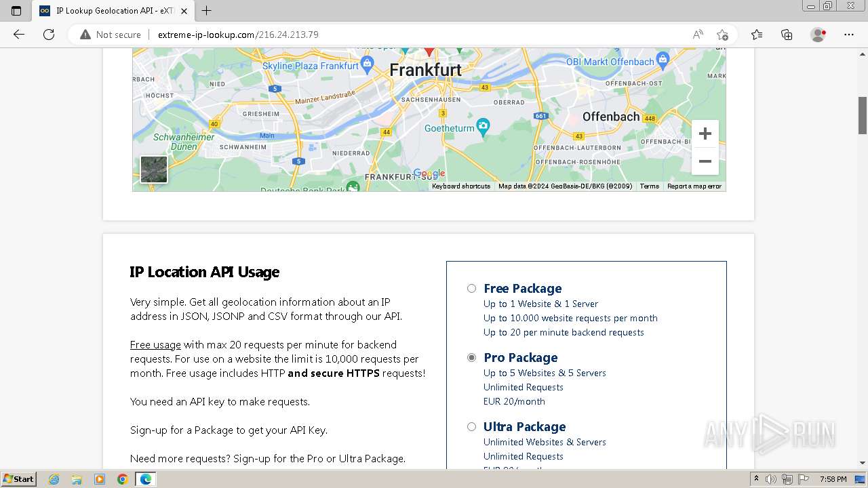The height and width of the screenshot is (488, 868).
Task: Click the EUR 20/month text
Action: [514, 401]
